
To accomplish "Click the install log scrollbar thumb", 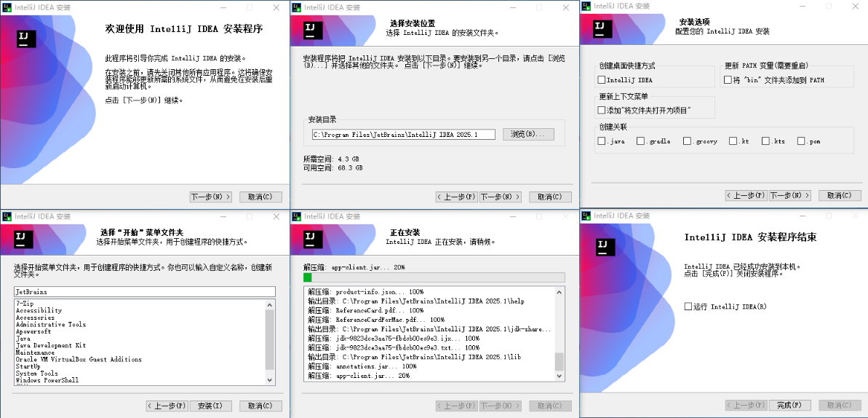I will [560, 361].
